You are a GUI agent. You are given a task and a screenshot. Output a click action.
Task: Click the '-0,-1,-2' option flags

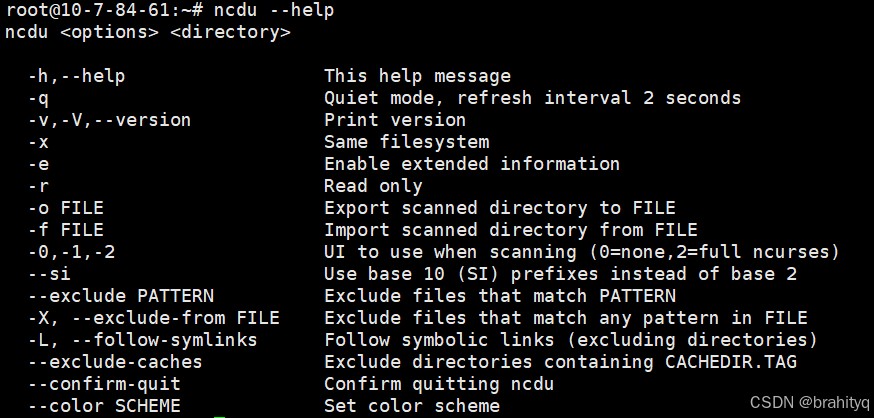click(71, 252)
